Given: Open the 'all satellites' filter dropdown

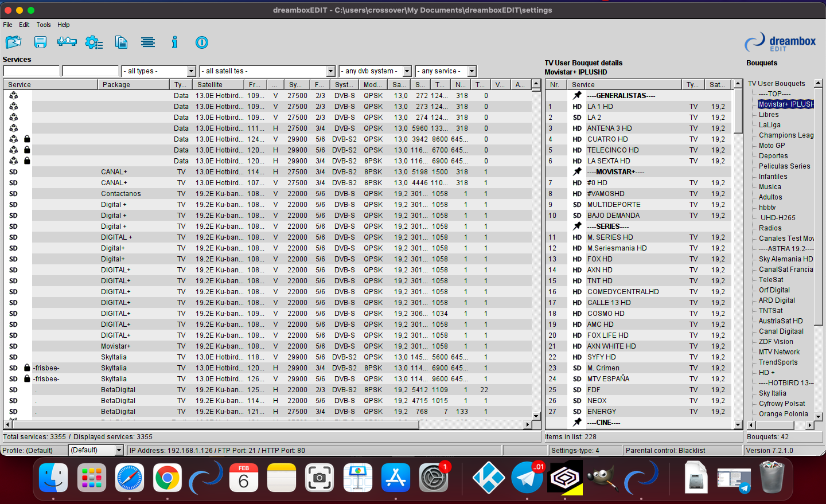Looking at the screenshot, I should (x=330, y=71).
